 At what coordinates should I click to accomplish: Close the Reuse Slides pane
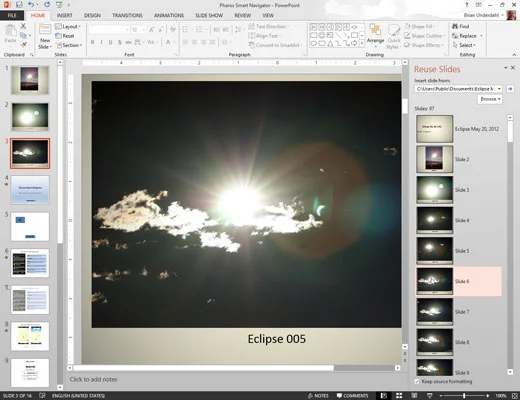point(513,68)
